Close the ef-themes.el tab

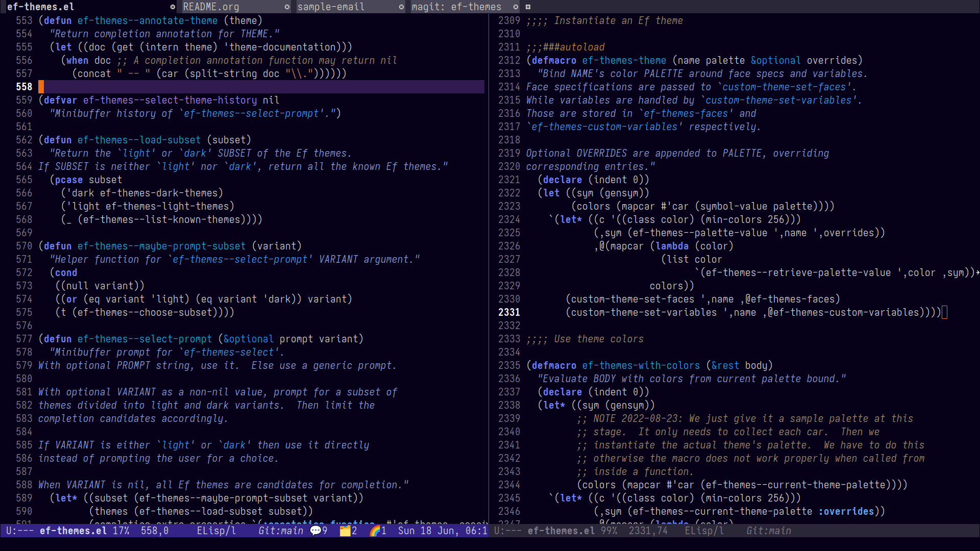[x=173, y=7]
